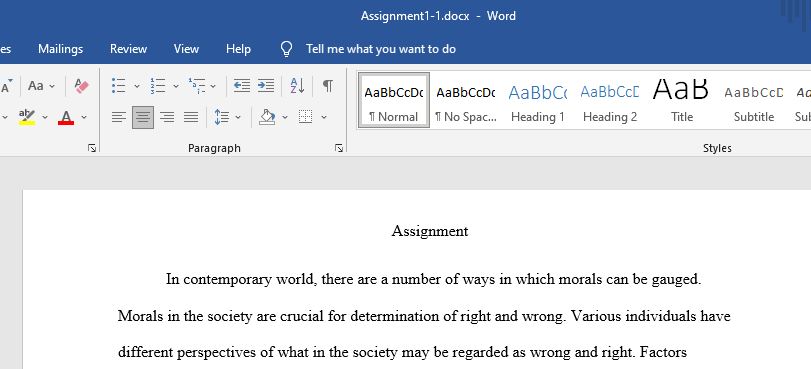Align text right

(167, 117)
